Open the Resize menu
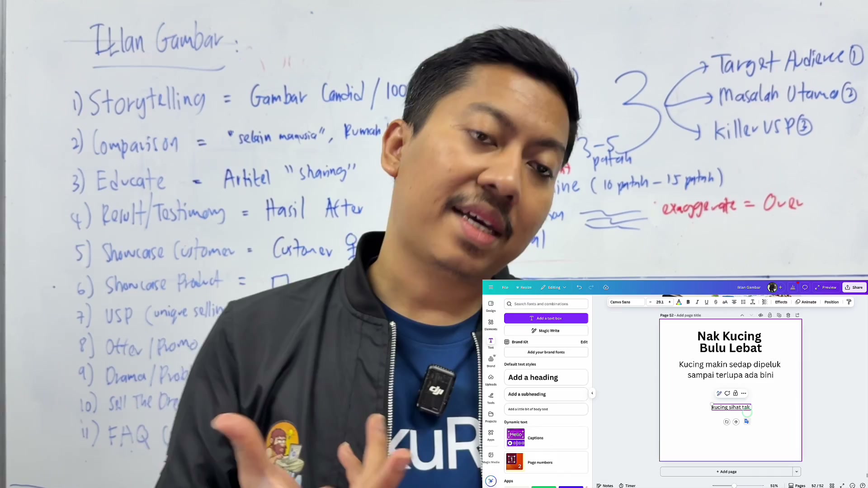This screenshot has height=488, width=868. (524, 287)
